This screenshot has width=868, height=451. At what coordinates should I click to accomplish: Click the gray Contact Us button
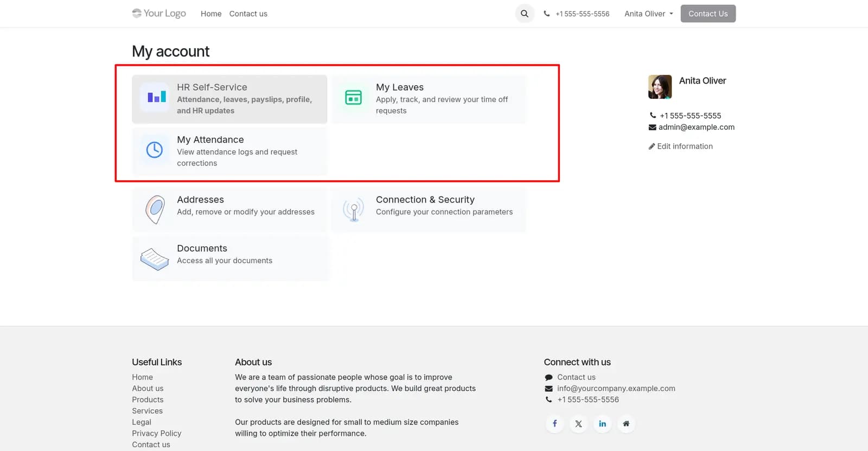(708, 14)
